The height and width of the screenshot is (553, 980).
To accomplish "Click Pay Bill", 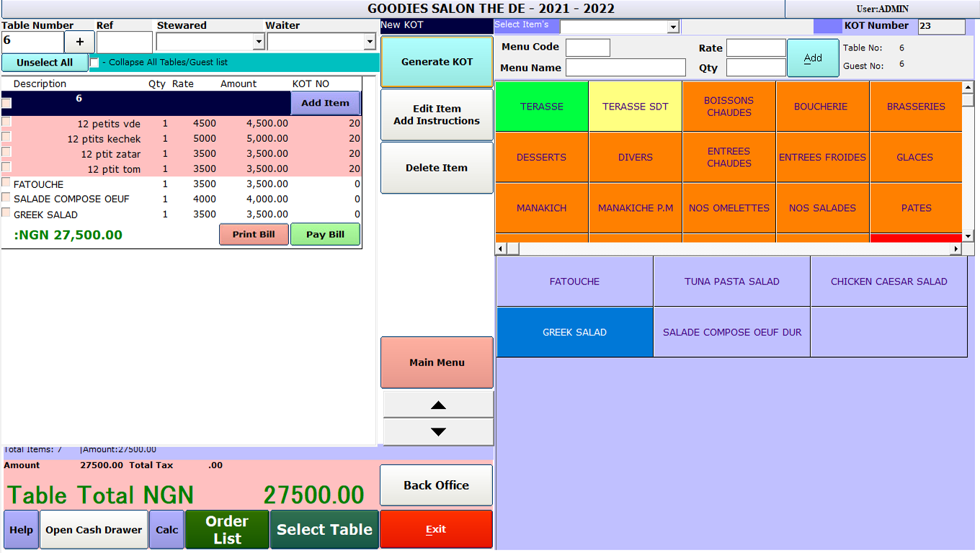I will [x=325, y=235].
